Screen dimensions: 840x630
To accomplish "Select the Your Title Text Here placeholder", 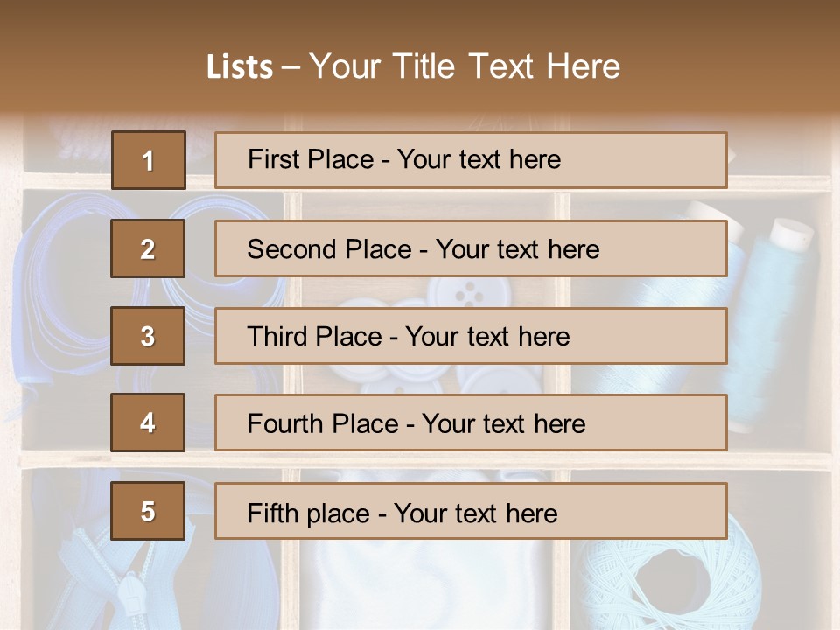I will [x=465, y=67].
